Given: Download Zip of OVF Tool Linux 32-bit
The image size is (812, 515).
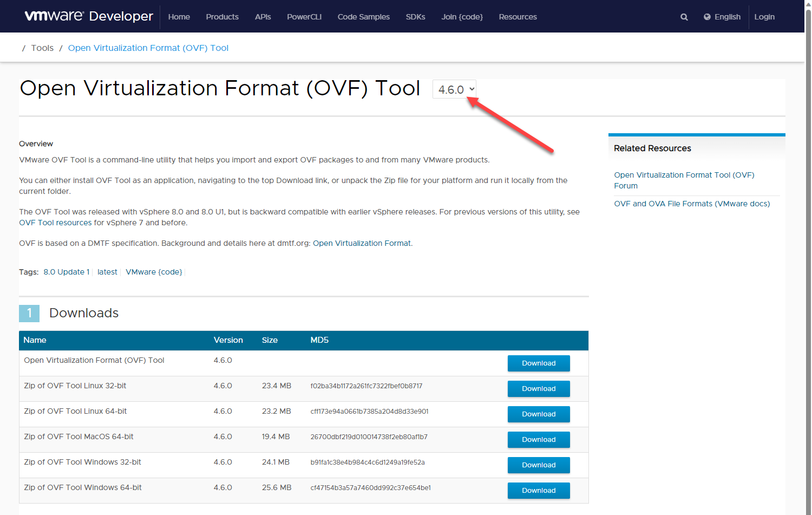Looking at the screenshot, I should coord(539,389).
